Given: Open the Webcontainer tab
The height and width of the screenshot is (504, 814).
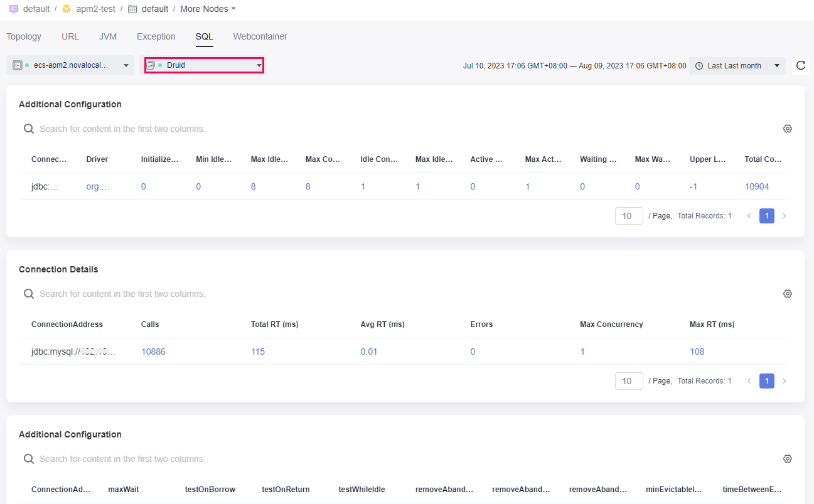Looking at the screenshot, I should point(260,36).
